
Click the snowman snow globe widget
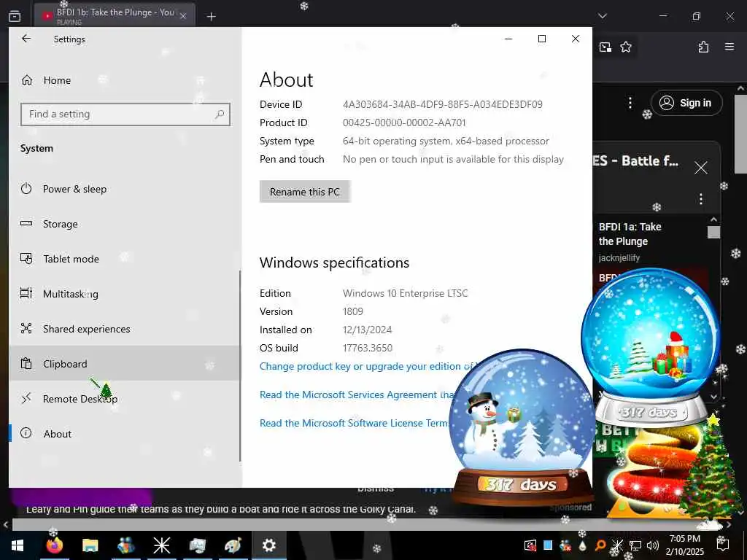point(521,427)
